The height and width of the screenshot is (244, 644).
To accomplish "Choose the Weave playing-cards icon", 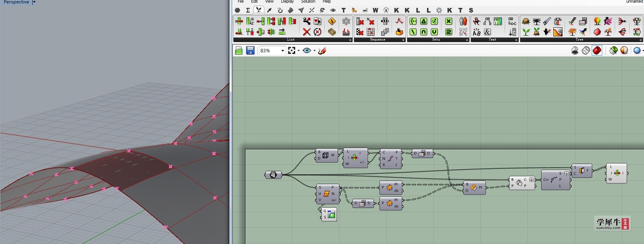I will pyautogui.click(x=317, y=21).
